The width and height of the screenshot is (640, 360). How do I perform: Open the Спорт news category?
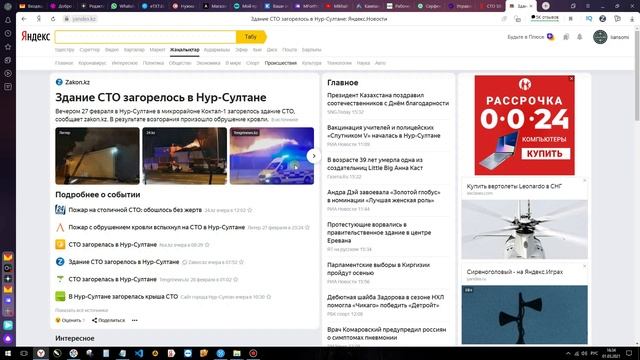click(253, 63)
